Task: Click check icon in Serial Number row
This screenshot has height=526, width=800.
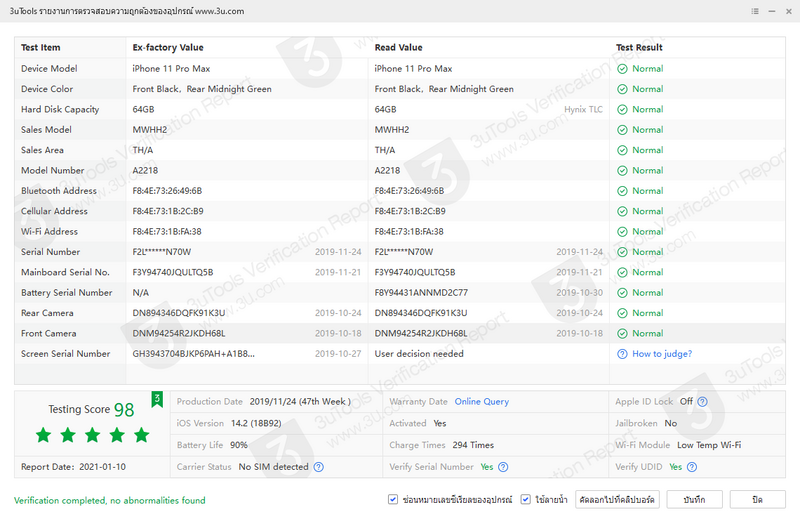Action: coord(622,253)
